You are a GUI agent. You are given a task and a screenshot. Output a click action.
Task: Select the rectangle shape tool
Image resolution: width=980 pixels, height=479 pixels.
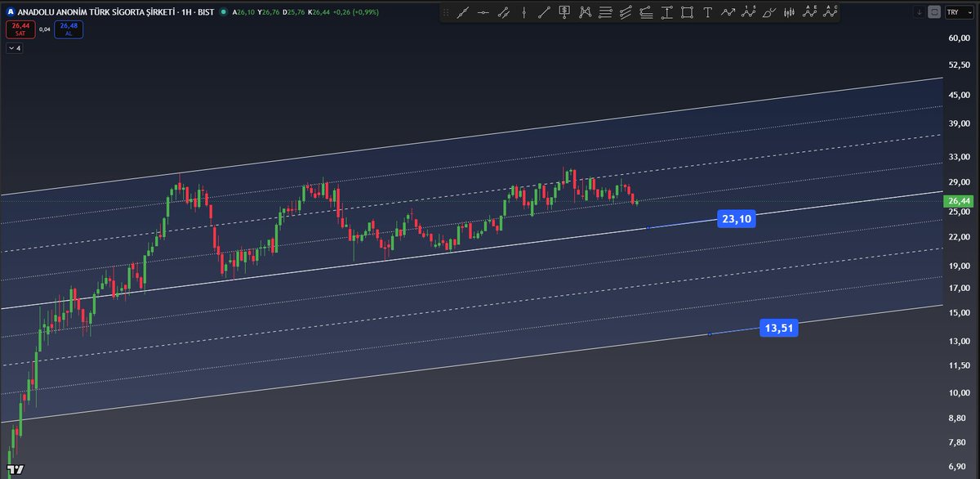click(x=687, y=12)
